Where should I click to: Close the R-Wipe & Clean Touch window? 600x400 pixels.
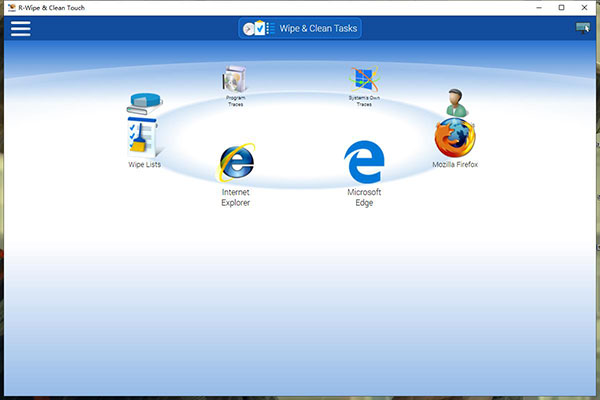coord(584,8)
